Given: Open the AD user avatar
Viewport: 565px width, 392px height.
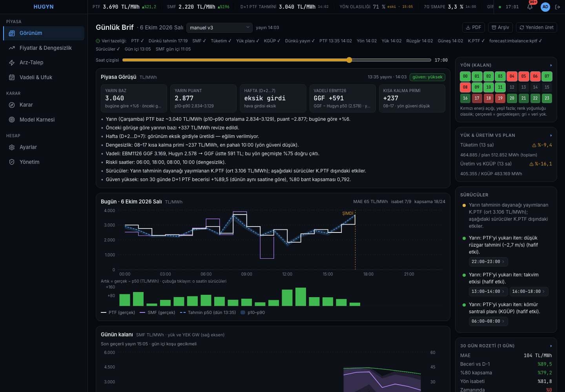Looking at the screenshot, I should click(x=545, y=7).
